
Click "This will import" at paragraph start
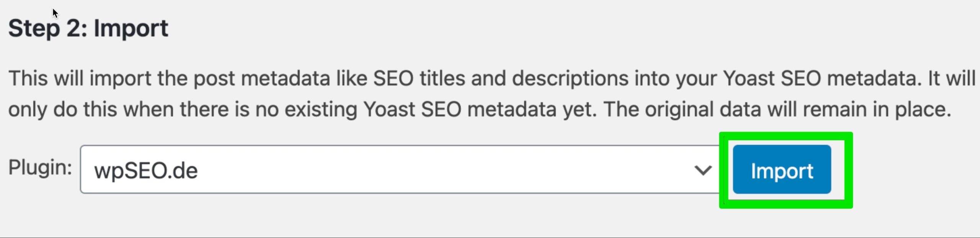tap(80, 78)
